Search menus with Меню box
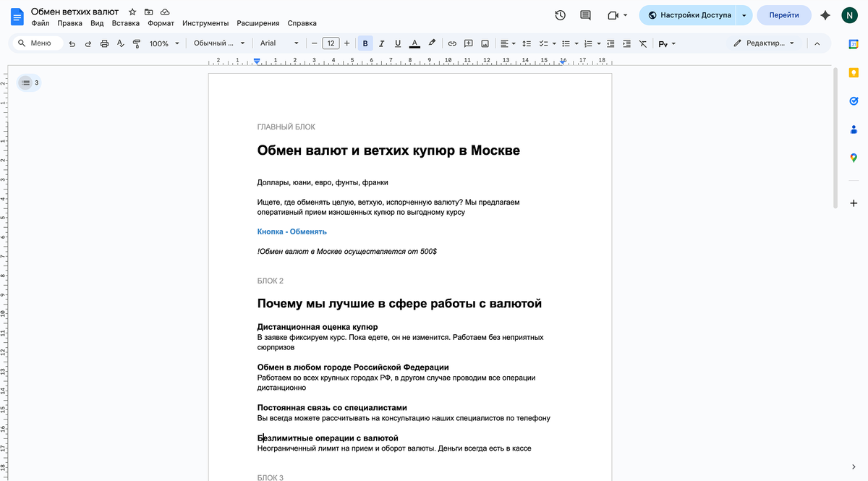This screenshot has width=868, height=481. pos(36,43)
